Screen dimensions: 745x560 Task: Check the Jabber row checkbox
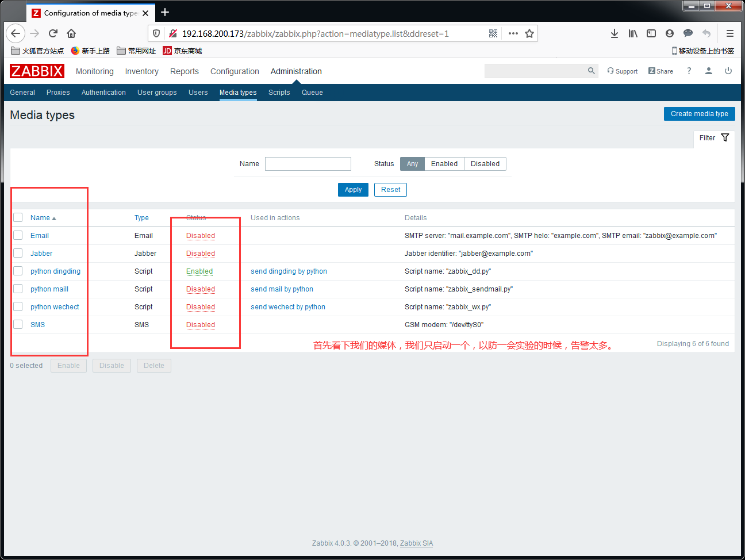coord(18,253)
